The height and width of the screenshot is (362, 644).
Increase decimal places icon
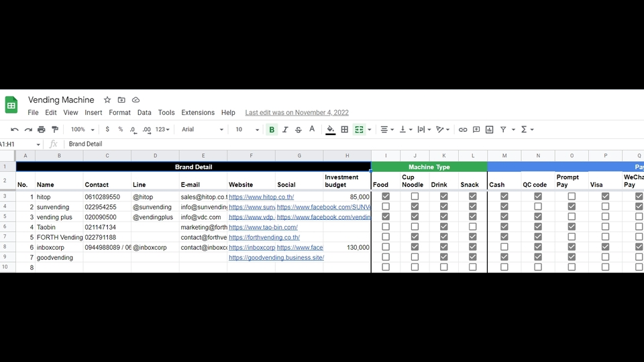(x=147, y=130)
